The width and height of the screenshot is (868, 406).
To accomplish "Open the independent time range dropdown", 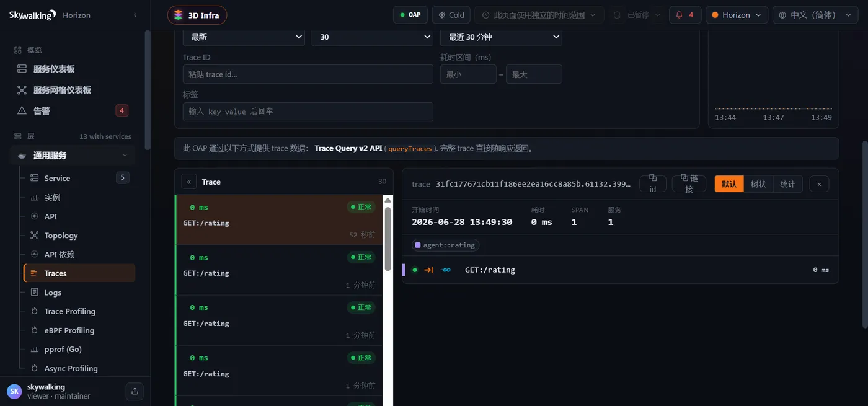I will (539, 15).
